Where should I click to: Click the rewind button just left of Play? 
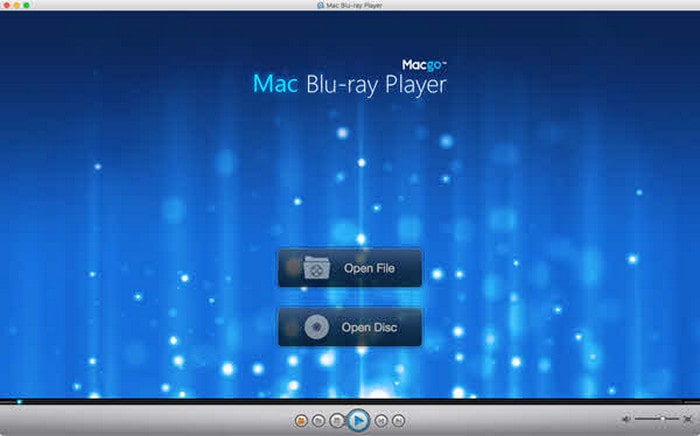[x=337, y=421]
